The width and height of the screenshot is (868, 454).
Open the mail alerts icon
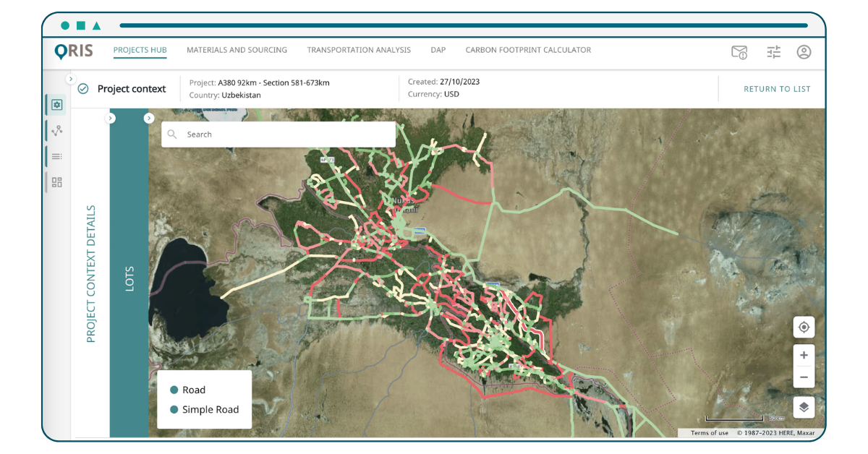[739, 52]
